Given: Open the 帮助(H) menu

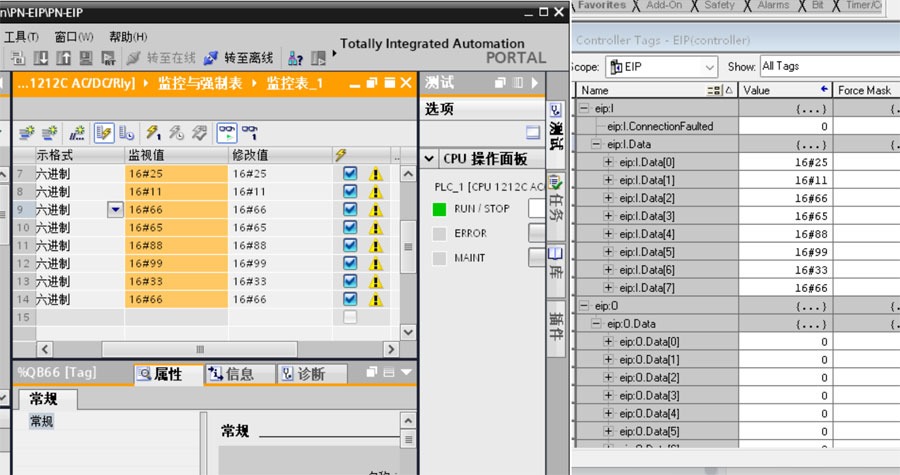Looking at the screenshot, I should (x=127, y=37).
